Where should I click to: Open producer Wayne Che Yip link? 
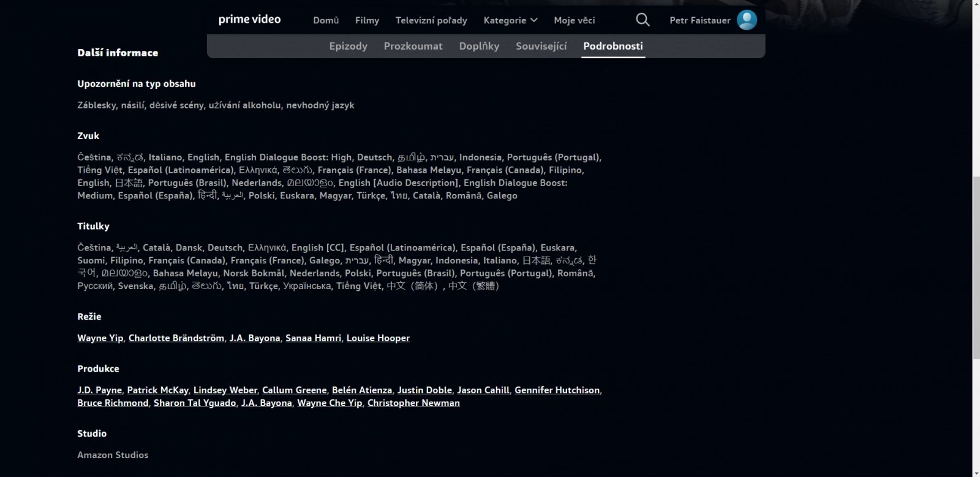[330, 403]
